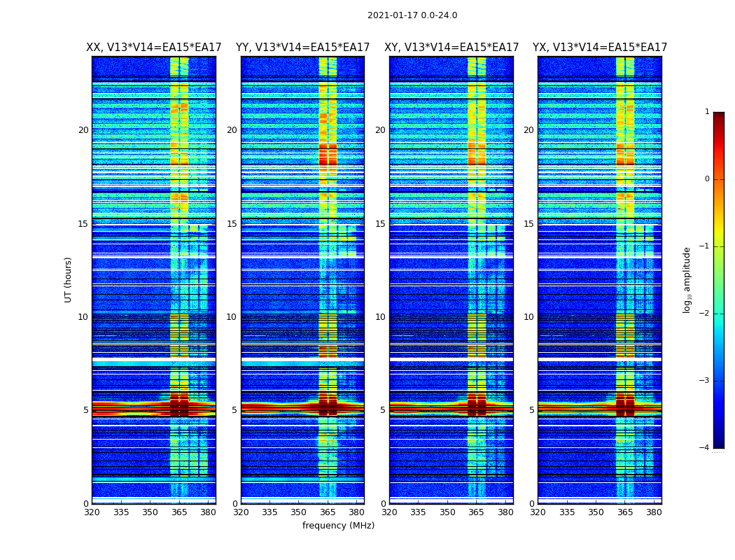Image resolution: width=735 pixels, height=560 pixels.
Task: Click the 365 tick under XX panel
Action: coord(179,512)
